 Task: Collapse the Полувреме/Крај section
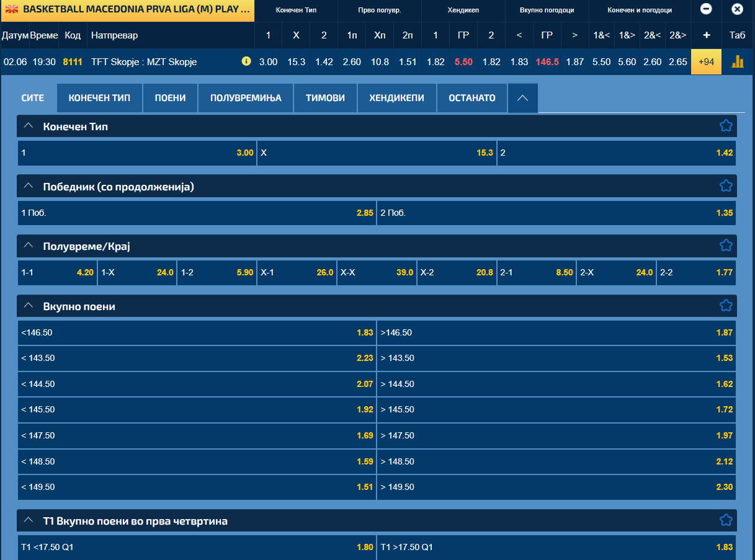[28, 246]
